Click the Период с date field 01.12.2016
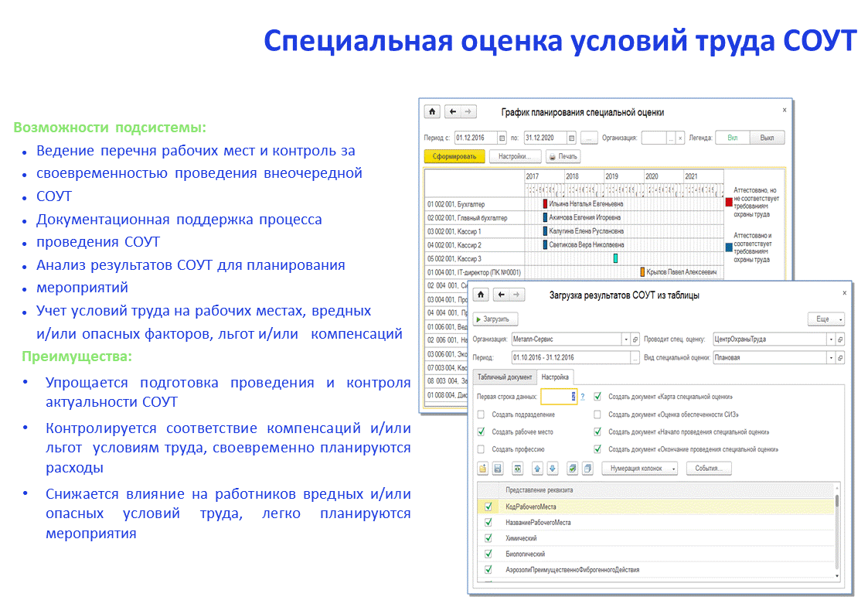Screen dimensions: 868x614 point(476,138)
